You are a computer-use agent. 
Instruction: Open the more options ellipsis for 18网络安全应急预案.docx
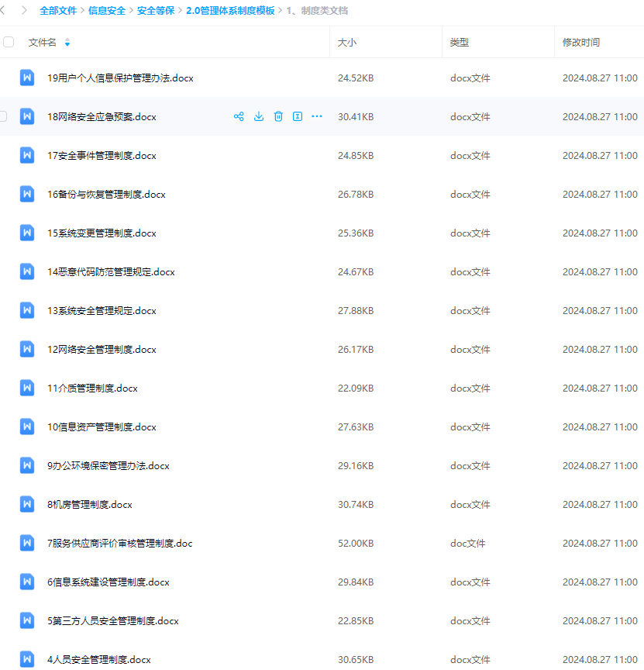pyautogui.click(x=317, y=116)
